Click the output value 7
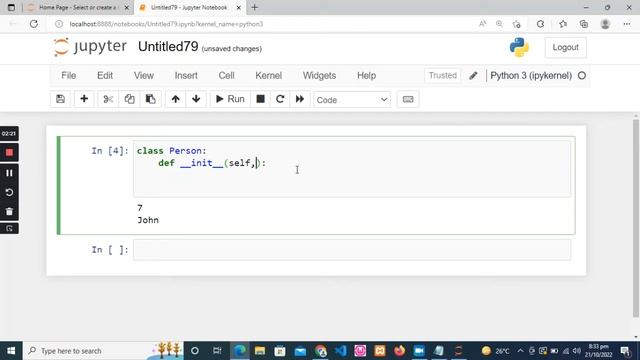The width and height of the screenshot is (640, 360). 140,208
